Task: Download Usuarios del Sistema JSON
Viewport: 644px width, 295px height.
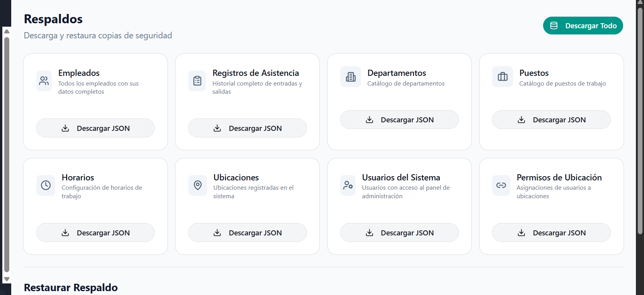Action: (x=399, y=233)
